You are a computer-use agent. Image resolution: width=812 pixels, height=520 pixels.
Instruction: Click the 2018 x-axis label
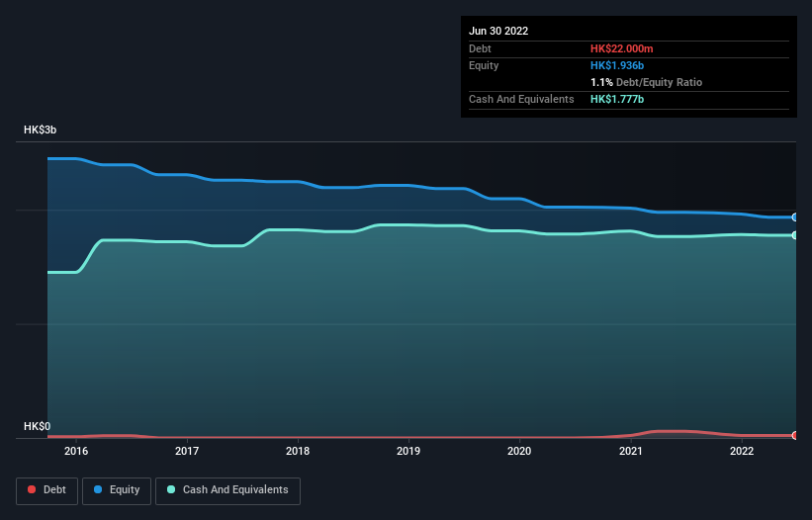tap(298, 451)
